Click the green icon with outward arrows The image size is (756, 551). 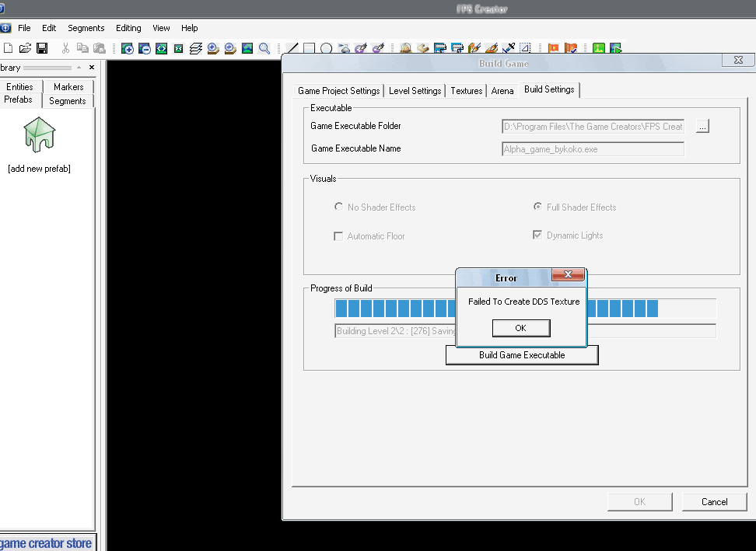162,48
